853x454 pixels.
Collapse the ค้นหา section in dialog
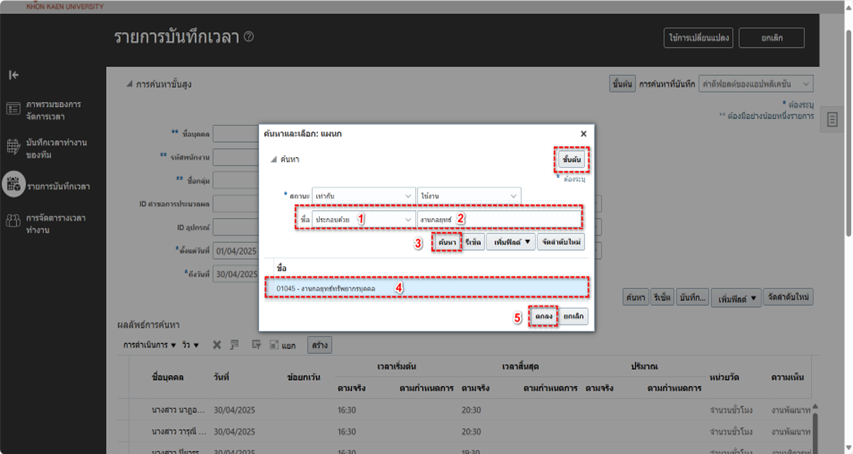click(272, 160)
